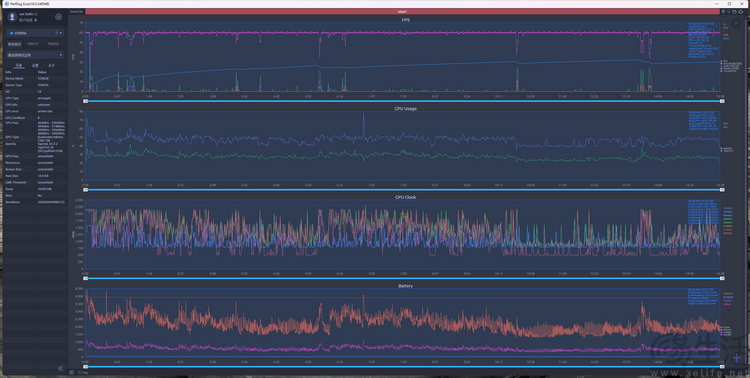Select the LMK Threshold row
The image size is (750, 378).
(x=35, y=182)
